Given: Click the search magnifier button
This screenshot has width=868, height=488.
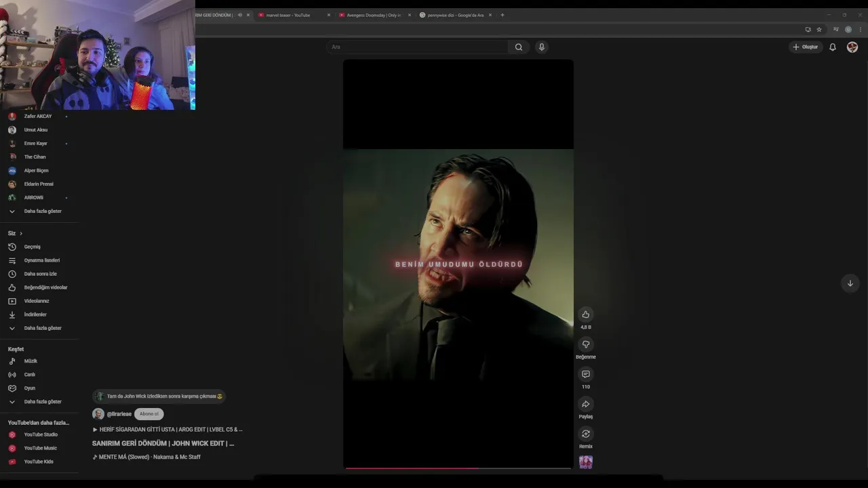Looking at the screenshot, I should click(x=519, y=47).
